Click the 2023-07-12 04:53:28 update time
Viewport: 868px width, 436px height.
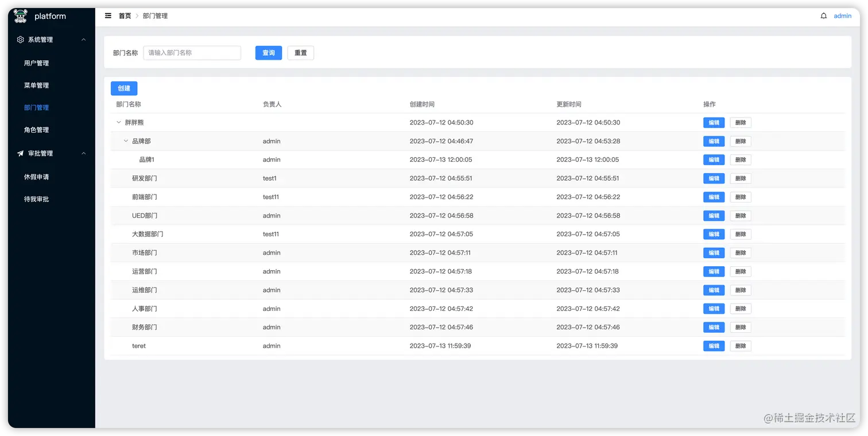(x=588, y=141)
